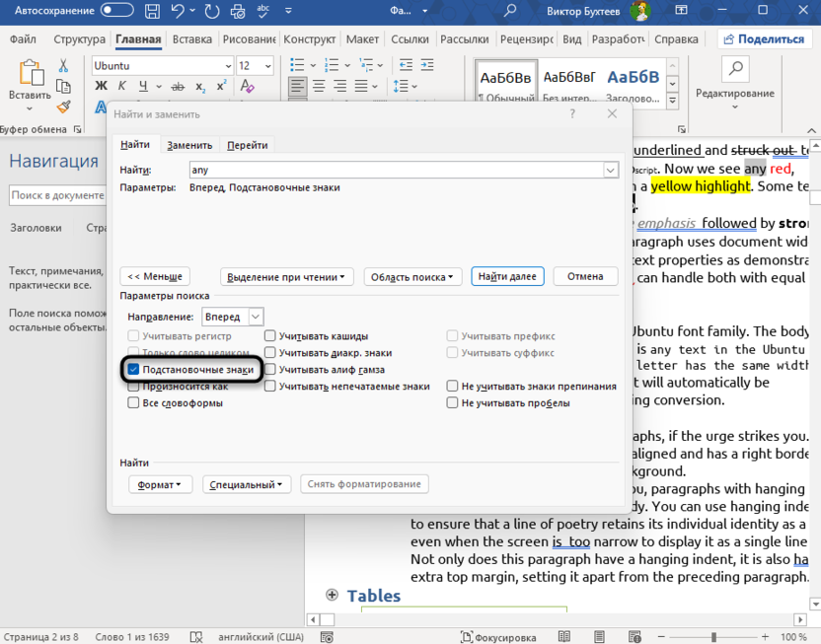Switch to the Заменить tab
This screenshot has width=821, height=644.
(x=189, y=145)
